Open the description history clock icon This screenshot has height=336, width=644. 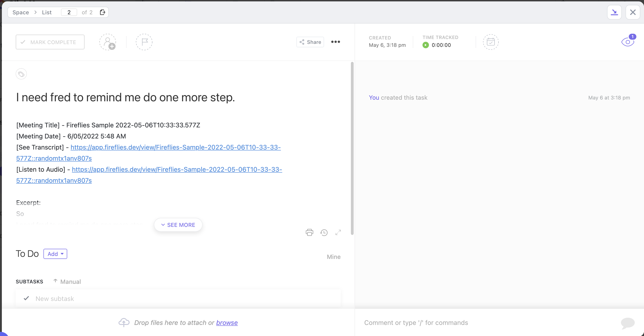click(x=324, y=233)
